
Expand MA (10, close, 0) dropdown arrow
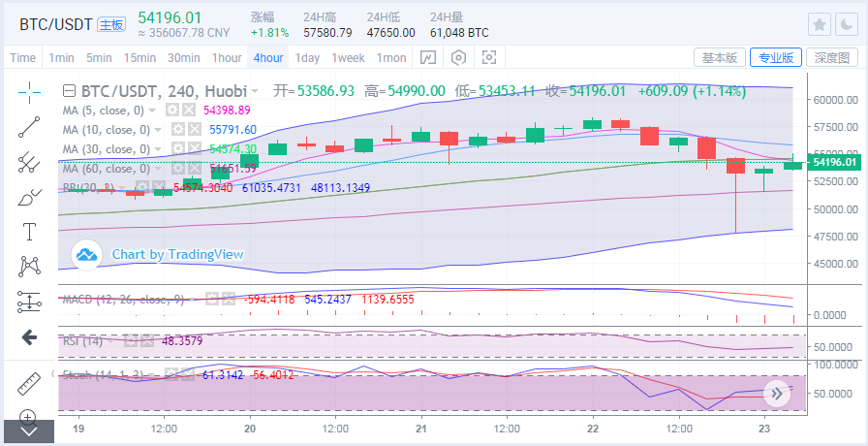click(158, 130)
